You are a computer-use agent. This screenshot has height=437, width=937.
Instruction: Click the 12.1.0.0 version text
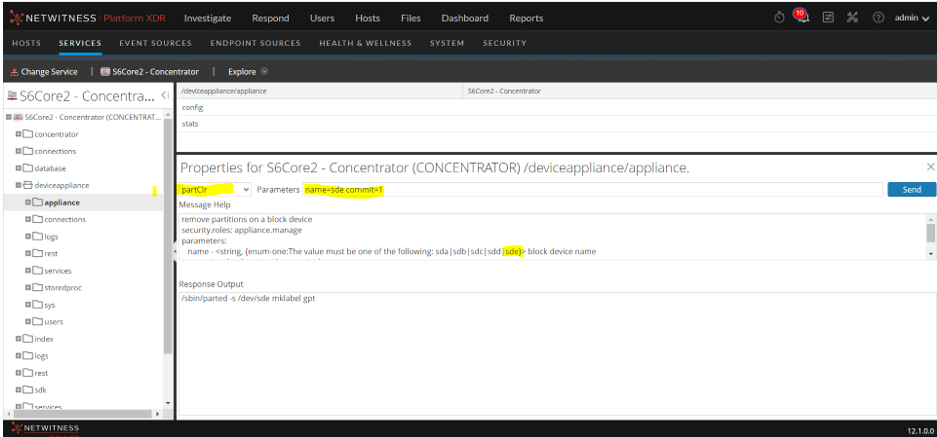919,430
